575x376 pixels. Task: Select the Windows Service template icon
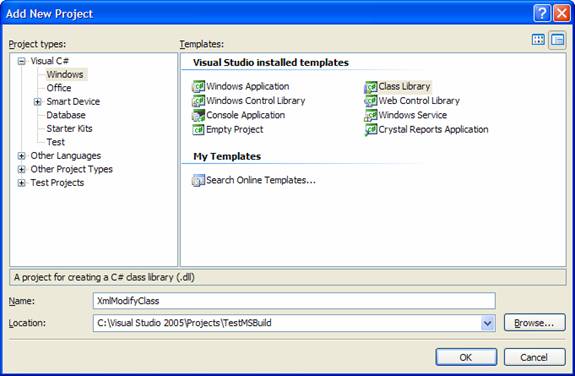371,115
